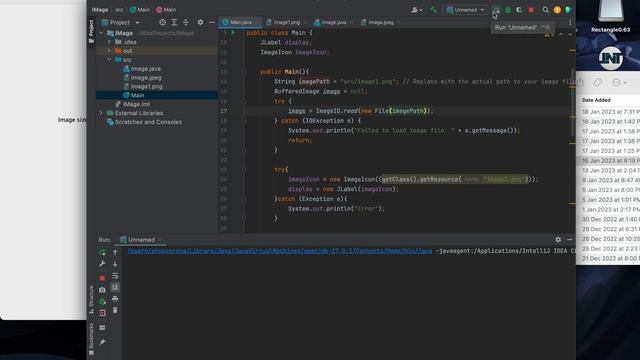
Task: Click the green Debug bug icon
Action: [x=508, y=10]
